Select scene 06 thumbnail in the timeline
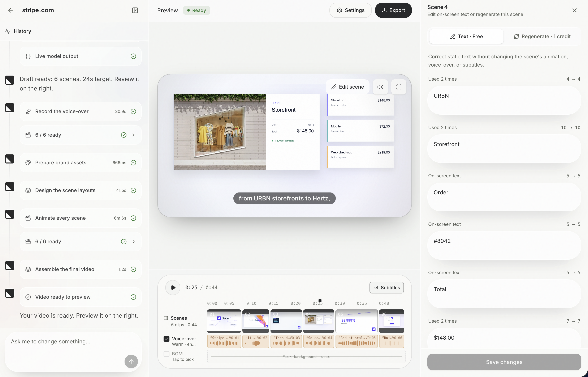This screenshot has width=588, height=377. [392, 321]
